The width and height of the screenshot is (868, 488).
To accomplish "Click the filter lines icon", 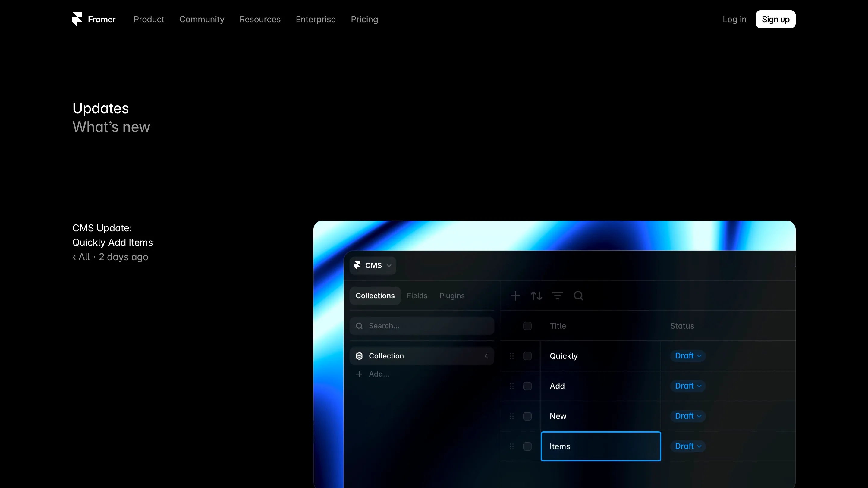I will 558,296.
